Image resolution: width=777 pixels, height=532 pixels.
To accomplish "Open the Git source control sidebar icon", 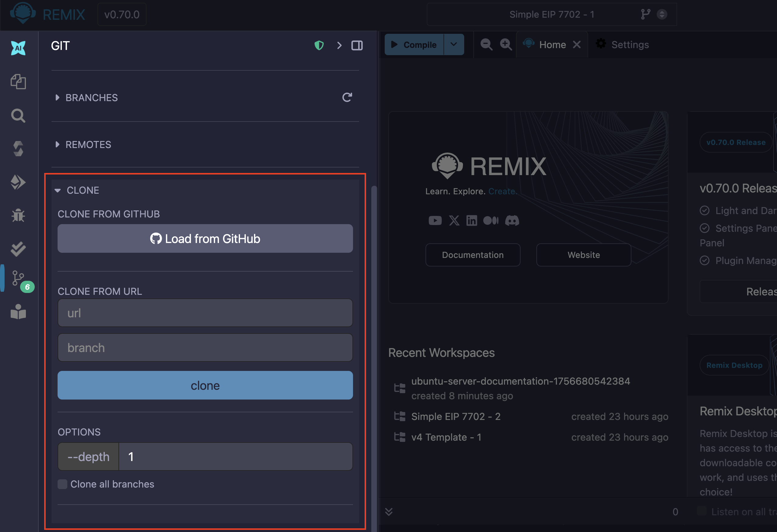I will pos(18,278).
